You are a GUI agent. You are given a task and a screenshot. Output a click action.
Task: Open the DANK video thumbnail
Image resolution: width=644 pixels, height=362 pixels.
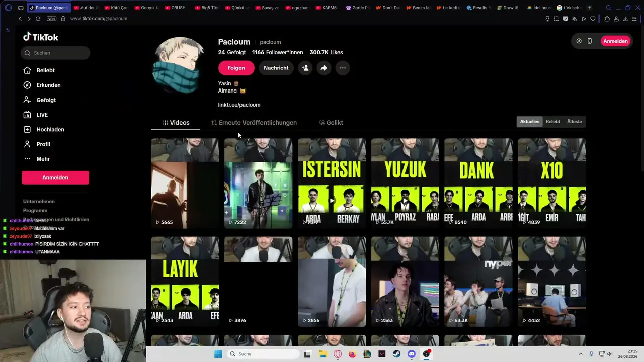(x=478, y=183)
